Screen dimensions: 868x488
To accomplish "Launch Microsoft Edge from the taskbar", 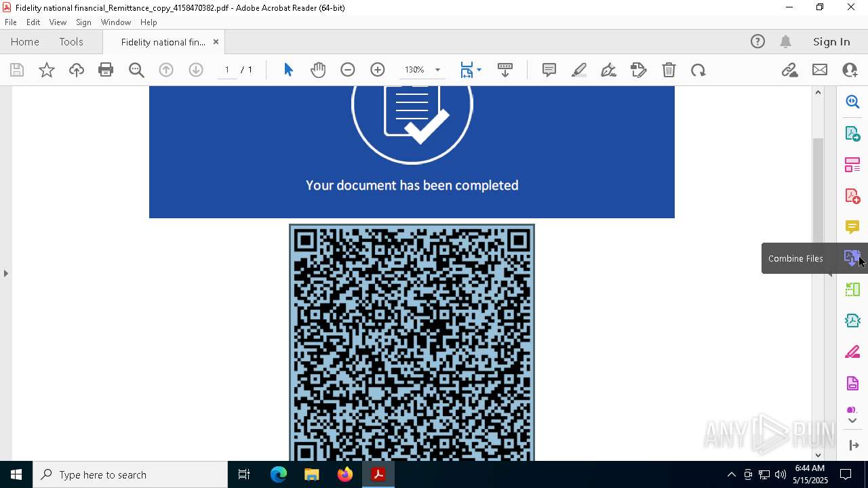I will [279, 474].
